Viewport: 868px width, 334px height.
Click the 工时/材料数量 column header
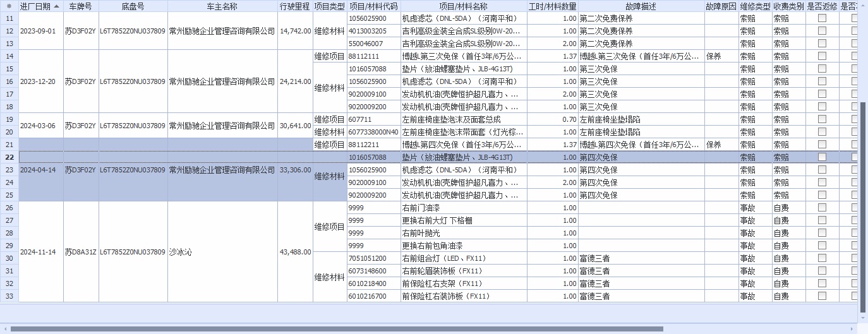[553, 6]
